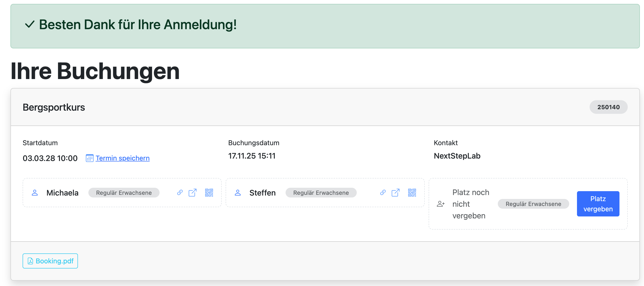Show QR code for Steffen
The width and height of the screenshot is (644, 286).
412,192
